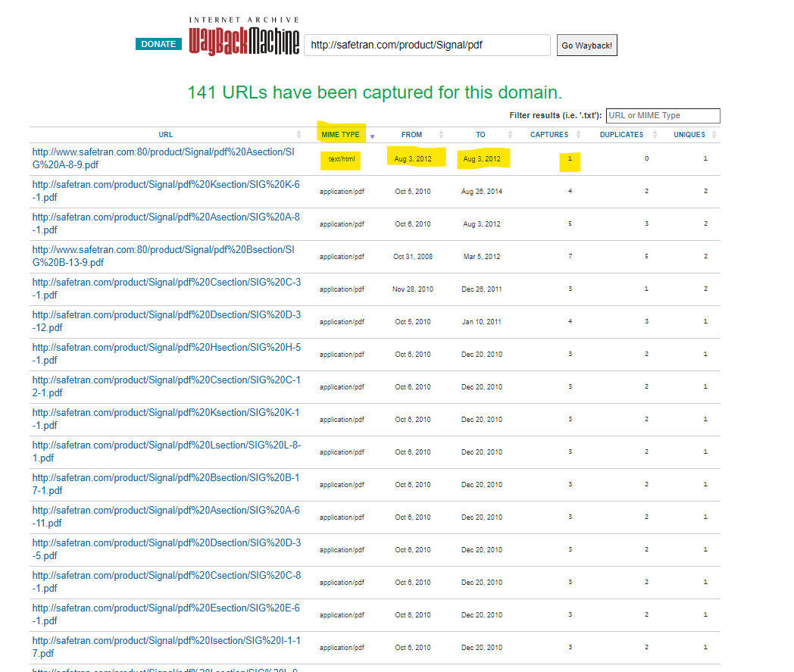The height and width of the screenshot is (672, 794).
Task: Click the sort arrows icon beside FROM
Action: 441,135
